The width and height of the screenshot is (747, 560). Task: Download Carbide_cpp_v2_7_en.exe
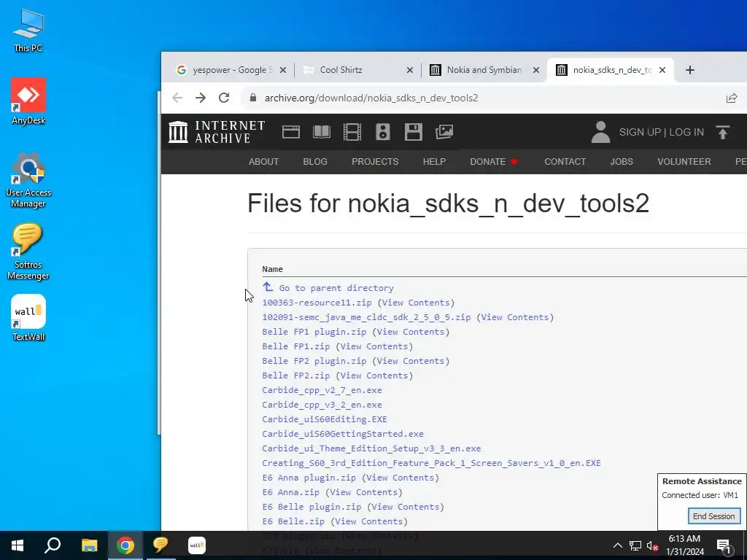[x=322, y=390]
